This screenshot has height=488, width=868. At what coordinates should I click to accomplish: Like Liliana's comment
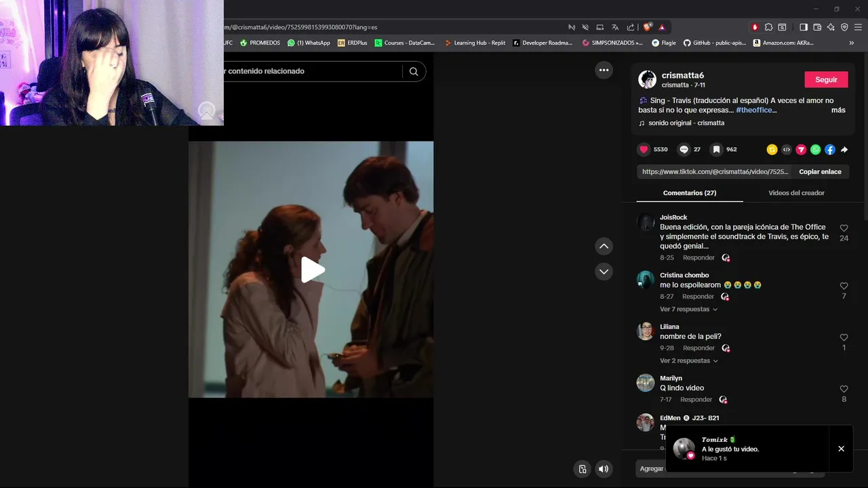844,338
